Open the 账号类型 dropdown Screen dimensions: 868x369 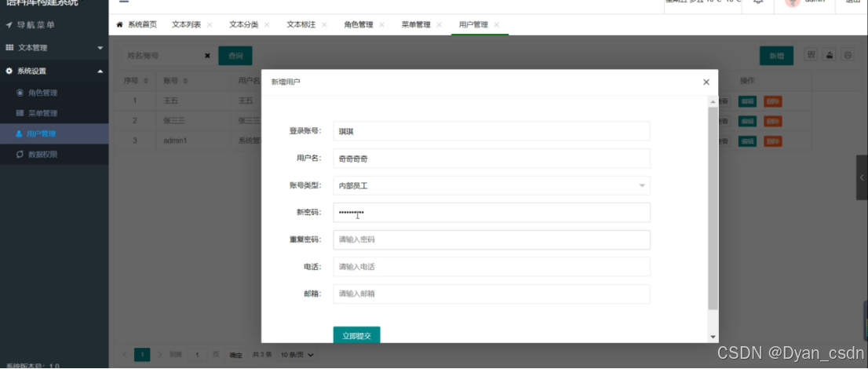(x=491, y=185)
